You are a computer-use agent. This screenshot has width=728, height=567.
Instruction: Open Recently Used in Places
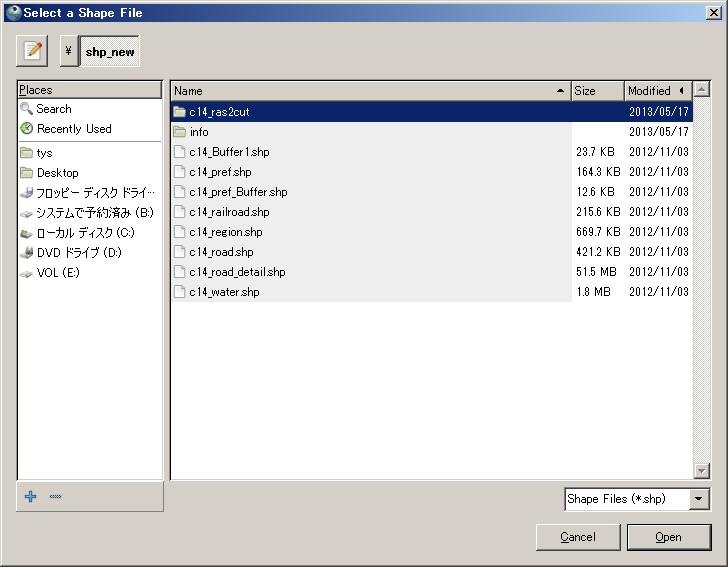point(74,129)
